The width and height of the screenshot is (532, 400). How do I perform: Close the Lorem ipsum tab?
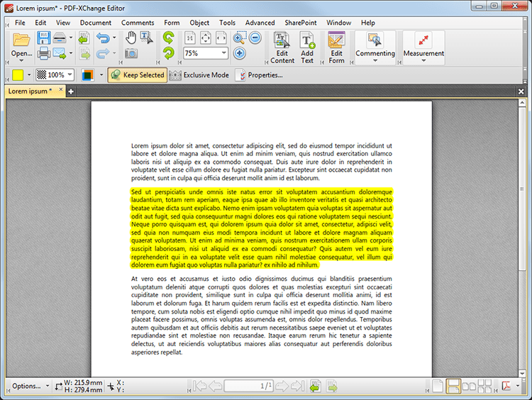[x=61, y=89]
